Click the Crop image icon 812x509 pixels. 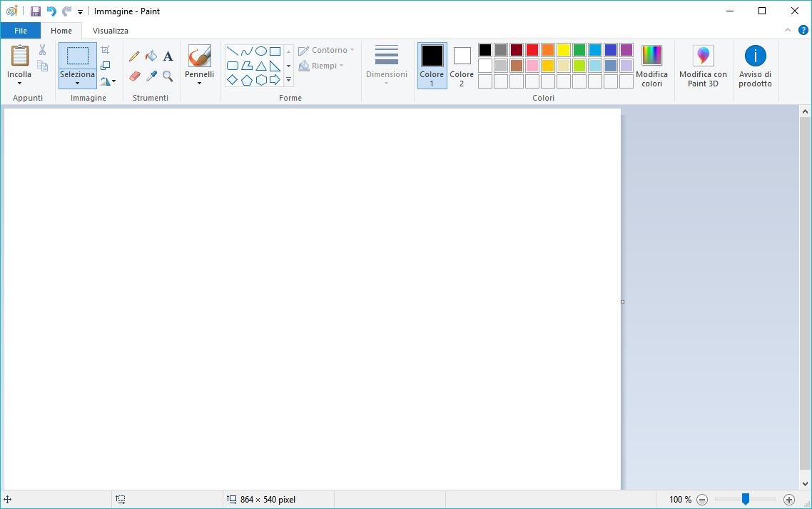coord(106,50)
